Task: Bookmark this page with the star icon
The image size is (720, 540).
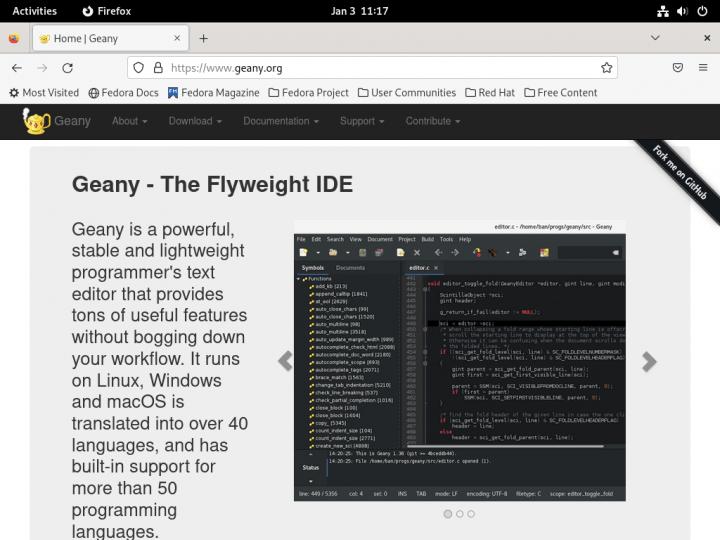Action: pyautogui.click(x=607, y=68)
